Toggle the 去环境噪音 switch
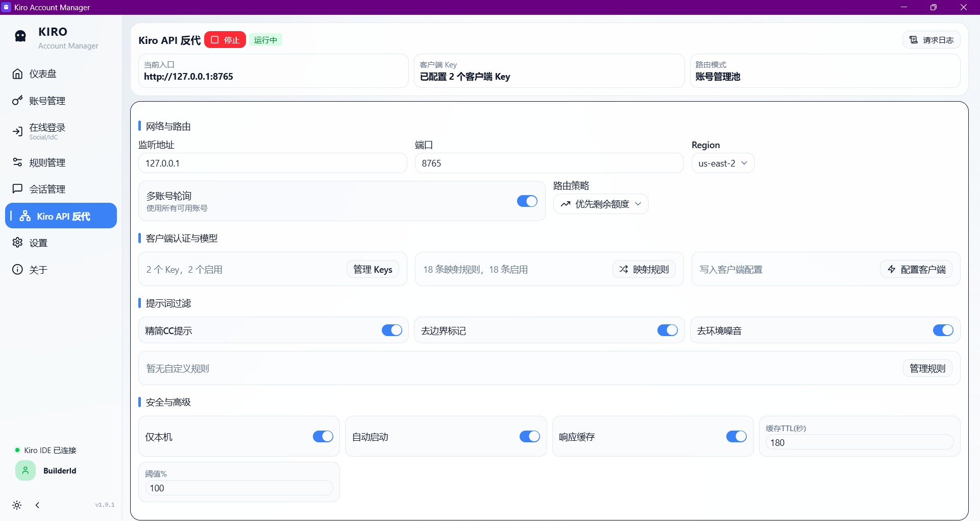Screen dimensions: 980x521 (943, 330)
